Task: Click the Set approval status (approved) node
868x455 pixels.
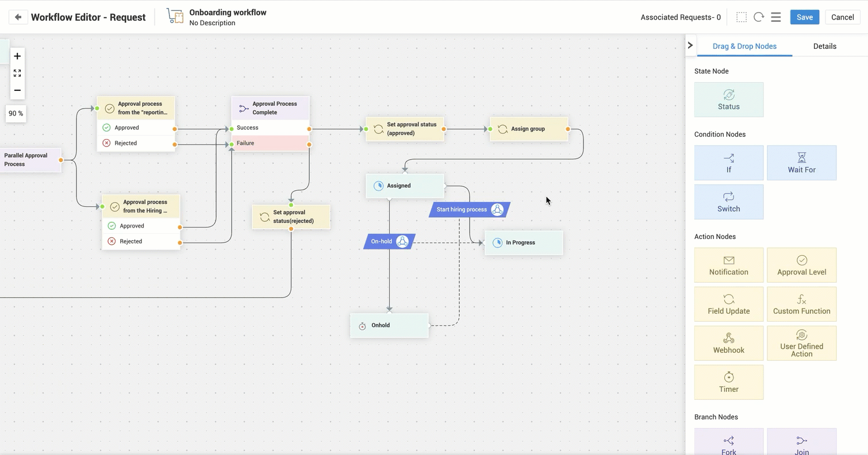Action: 405,129
